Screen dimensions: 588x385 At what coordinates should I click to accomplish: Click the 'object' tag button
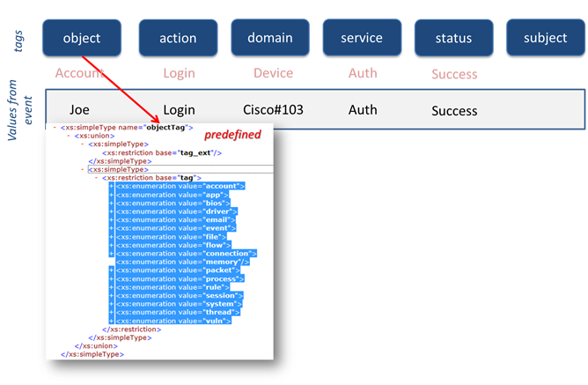(83, 38)
